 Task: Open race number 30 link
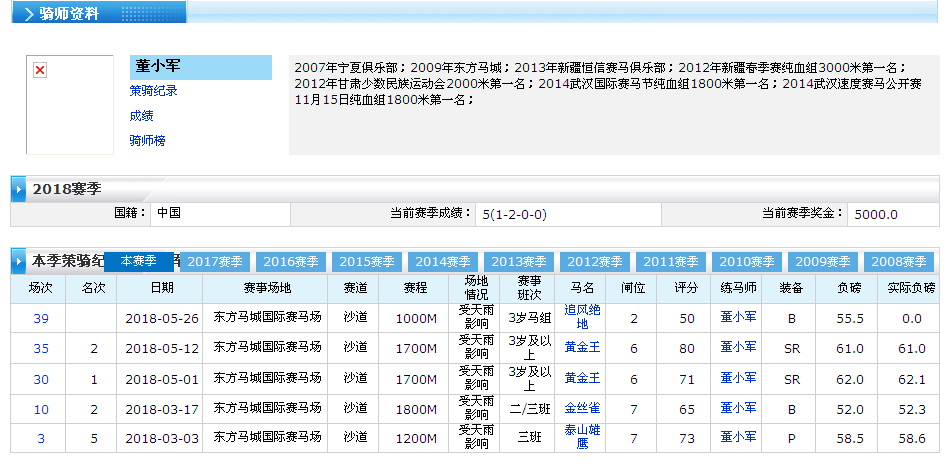(41, 379)
